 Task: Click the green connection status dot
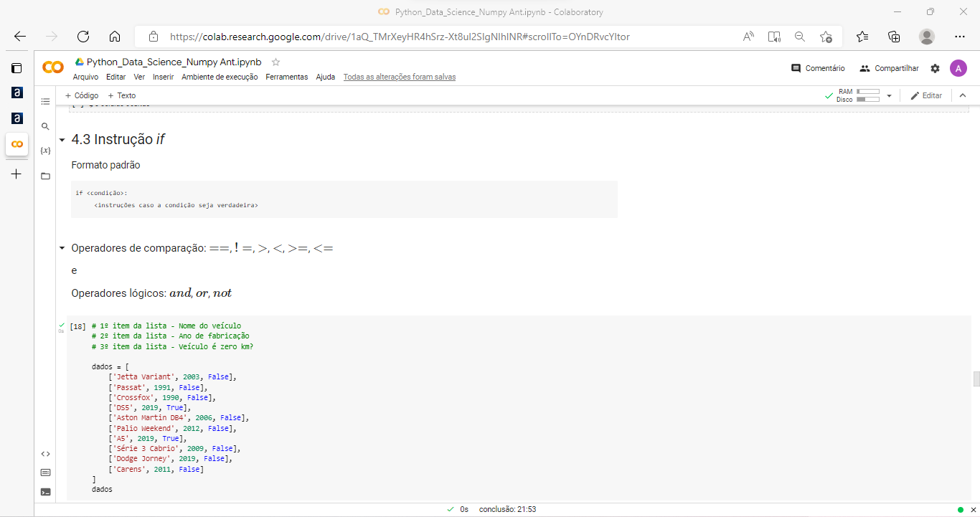pos(961,510)
